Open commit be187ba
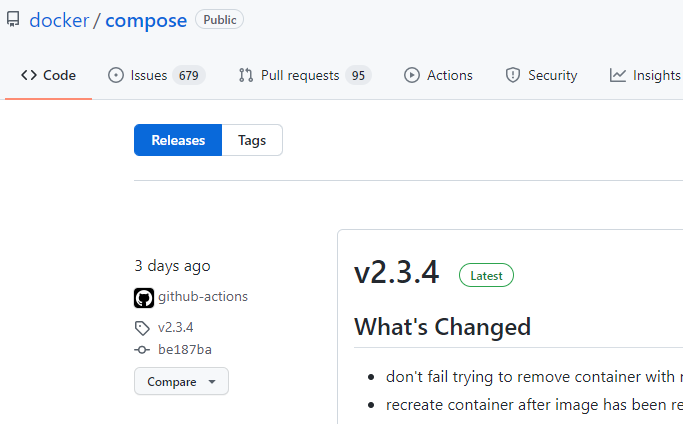Viewport: 683px width, 424px height. pyautogui.click(x=185, y=349)
